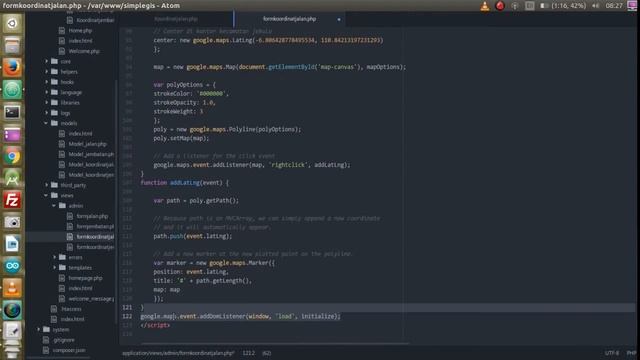Open the keyboard layout indicator
Screen dimensions: 640x360
click(529, 6)
